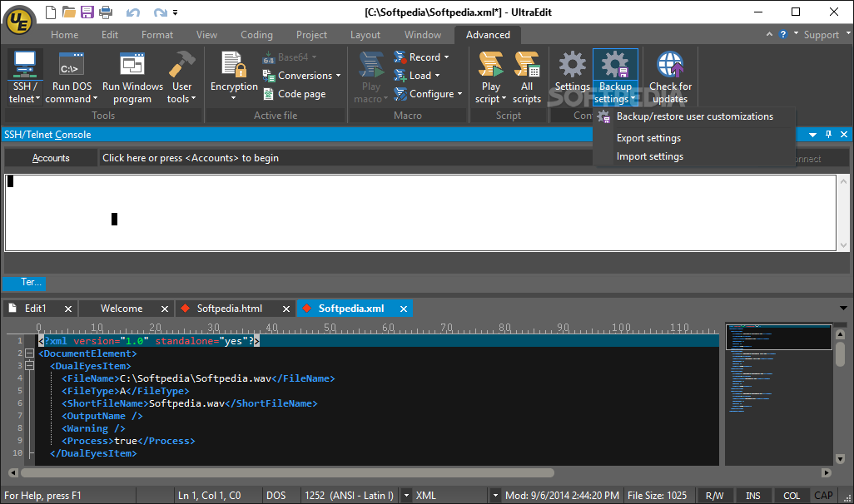This screenshot has width=854, height=504.
Task: Open the Configure macro dropdown
Action: click(428, 94)
